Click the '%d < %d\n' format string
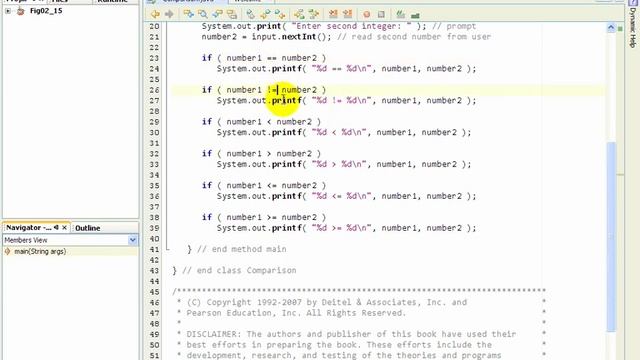Screen dimensions: 640x360 point(339,132)
